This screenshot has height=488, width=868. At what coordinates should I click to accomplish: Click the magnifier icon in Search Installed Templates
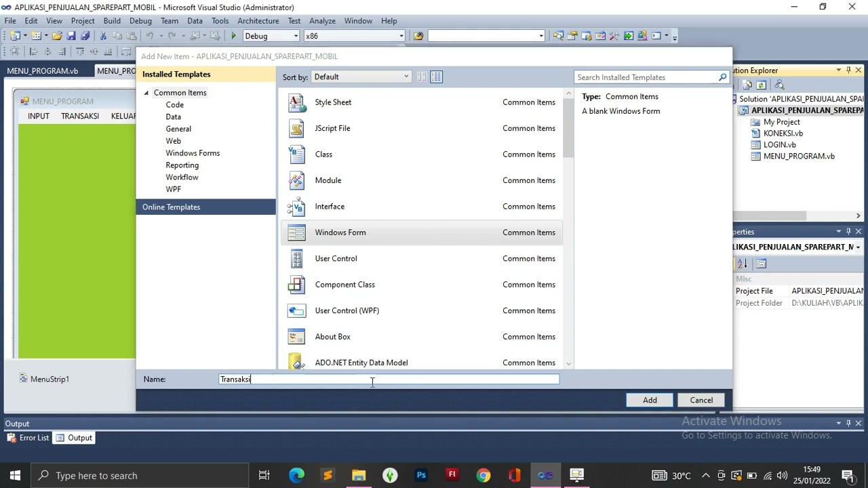pyautogui.click(x=723, y=77)
